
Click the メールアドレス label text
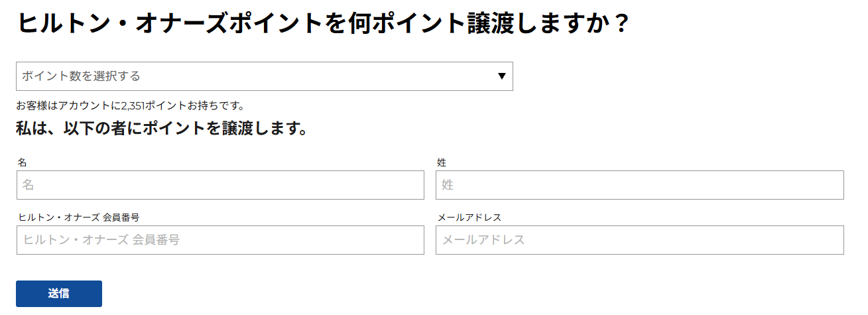[x=469, y=218]
